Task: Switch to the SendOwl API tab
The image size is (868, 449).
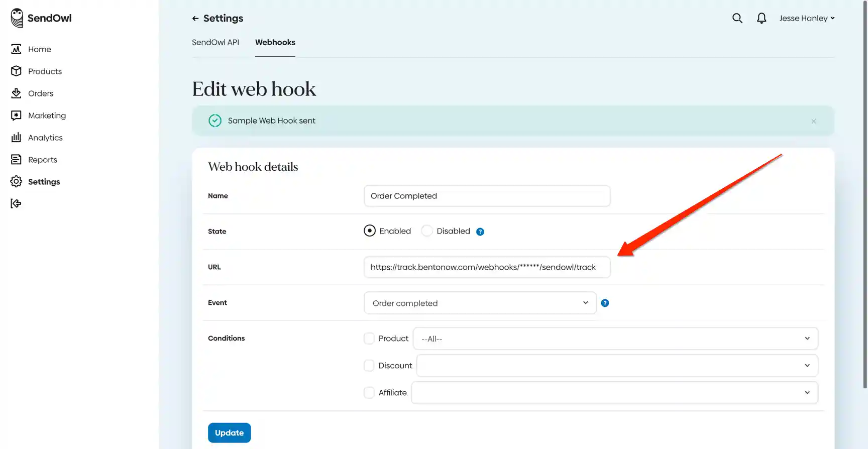Action: point(215,42)
